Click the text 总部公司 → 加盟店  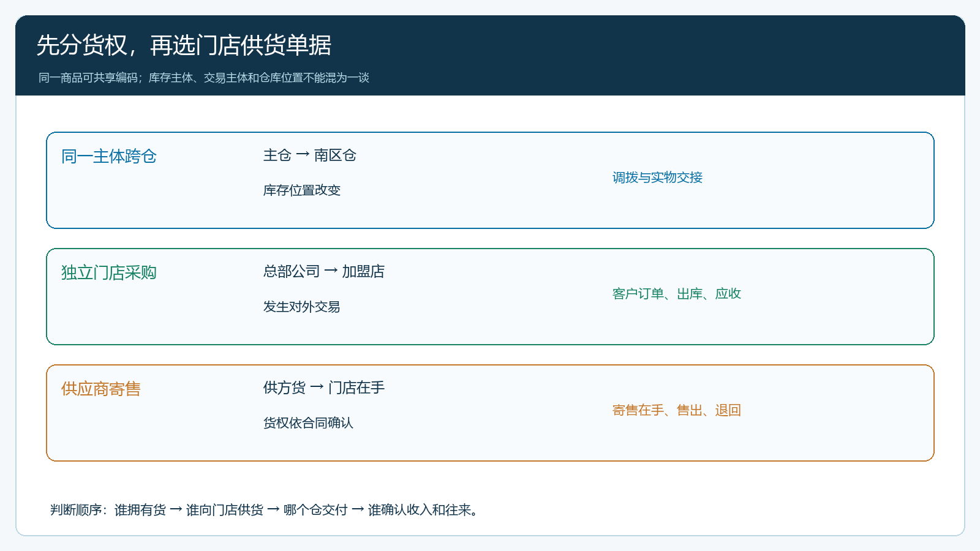[324, 271]
